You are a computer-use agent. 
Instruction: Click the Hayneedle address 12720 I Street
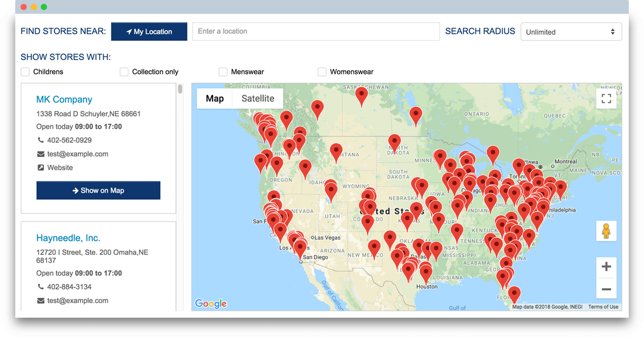[92, 256]
